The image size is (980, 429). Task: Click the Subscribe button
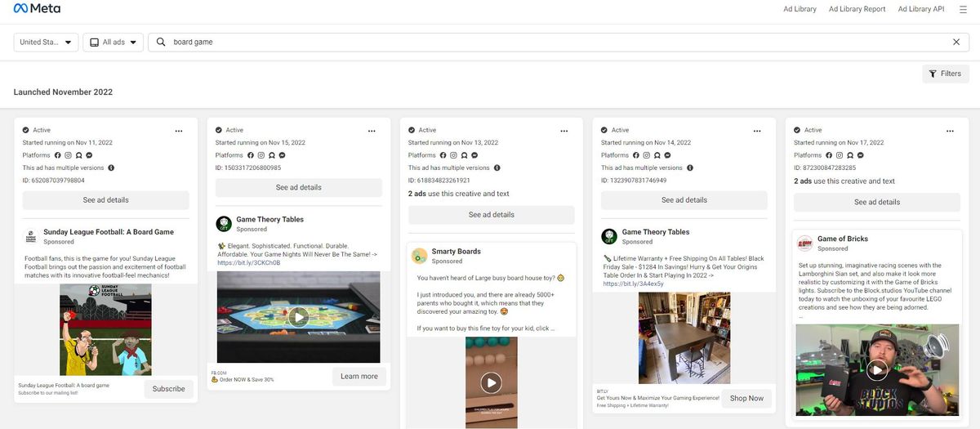[x=169, y=389]
